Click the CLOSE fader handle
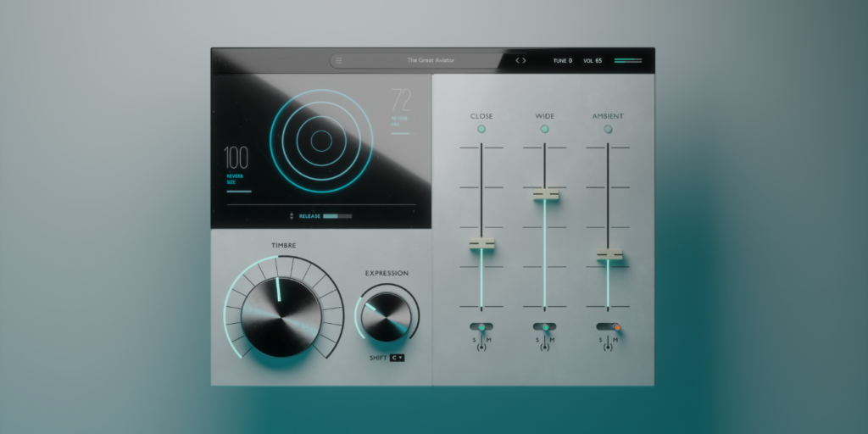 [x=481, y=243]
